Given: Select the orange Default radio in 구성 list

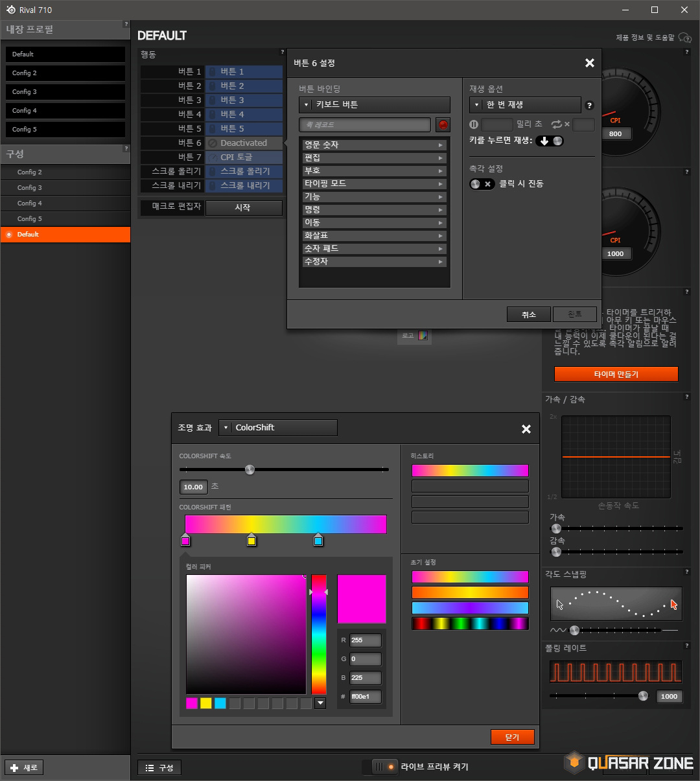Looking at the screenshot, I should pyautogui.click(x=9, y=235).
